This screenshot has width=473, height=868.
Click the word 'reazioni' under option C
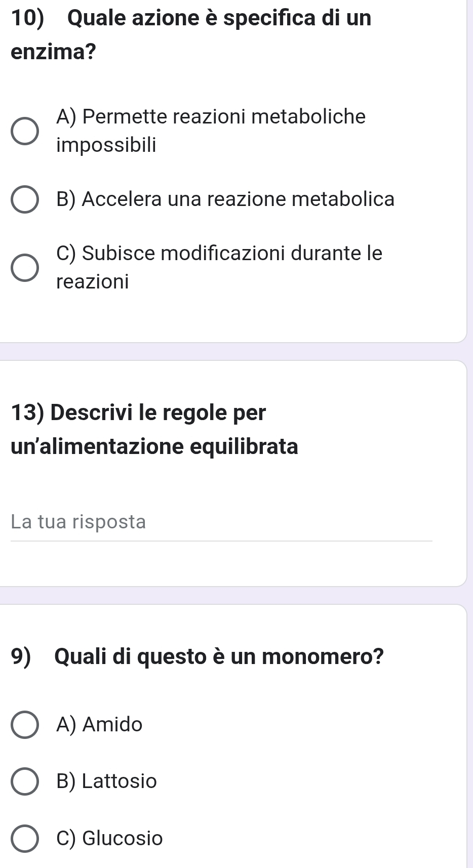coord(93,282)
